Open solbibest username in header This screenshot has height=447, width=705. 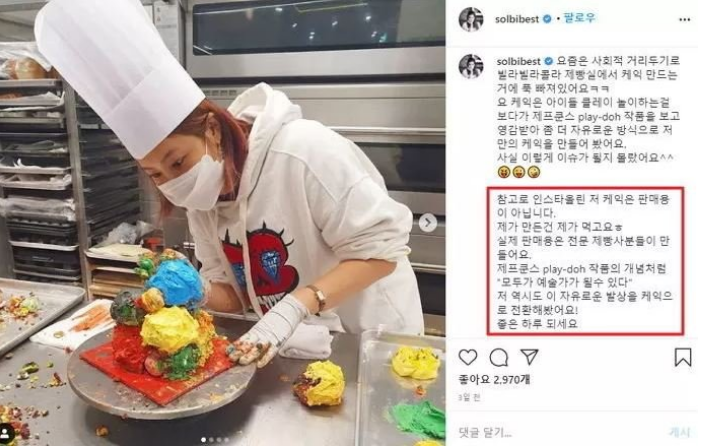pos(517,19)
